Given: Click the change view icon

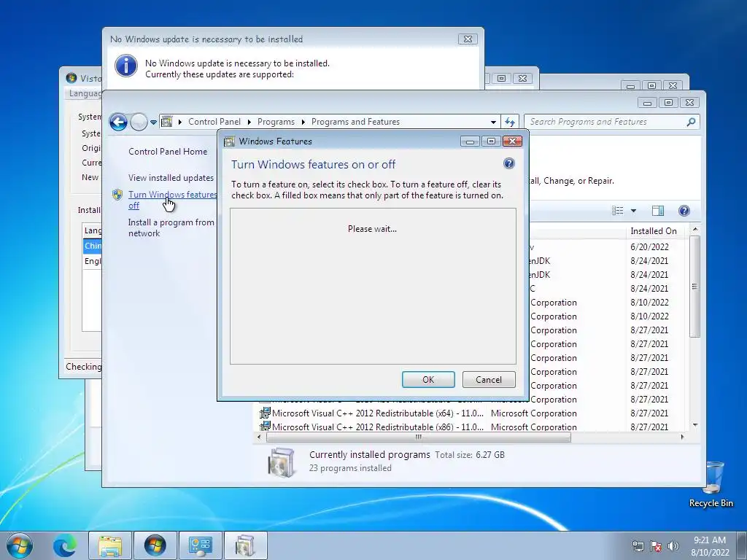Looking at the screenshot, I should 617,211.
